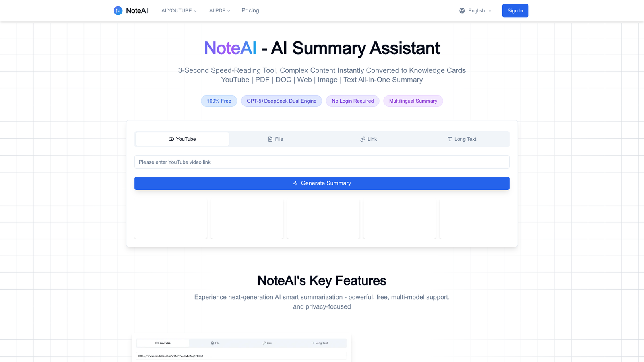This screenshot has width=644, height=362.
Task: Click the spark icon inside Generate Summary button
Action: coord(295,183)
